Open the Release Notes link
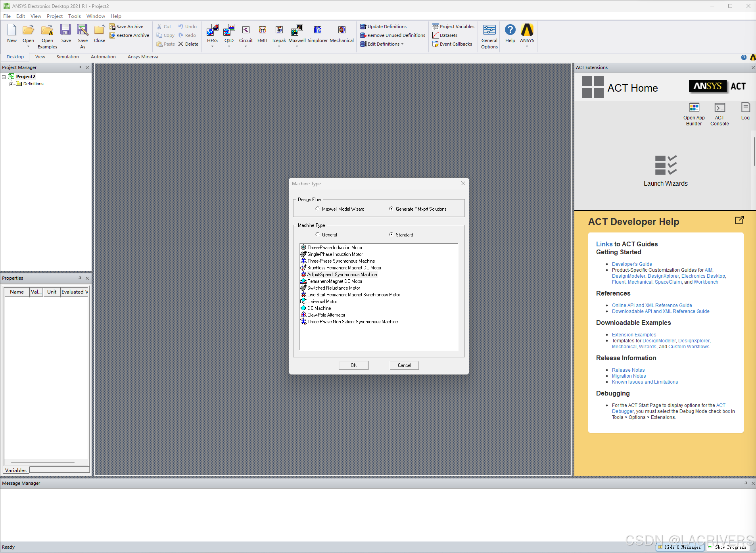This screenshot has height=553, width=756. pyautogui.click(x=628, y=370)
